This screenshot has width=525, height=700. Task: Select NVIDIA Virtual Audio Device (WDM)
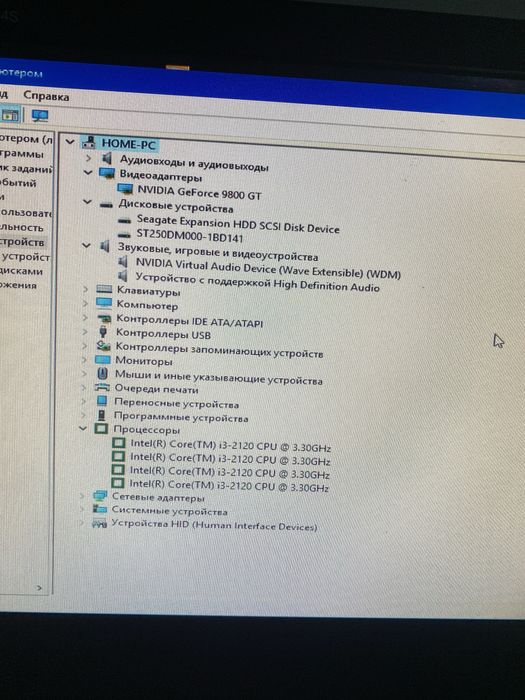(x=268, y=269)
